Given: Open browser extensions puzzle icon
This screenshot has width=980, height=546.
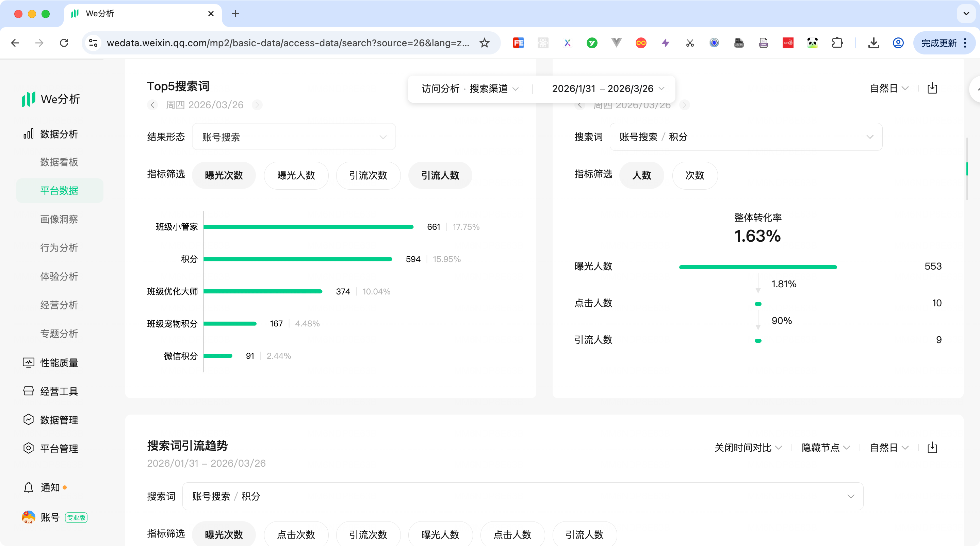Looking at the screenshot, I should click(837, 43).
